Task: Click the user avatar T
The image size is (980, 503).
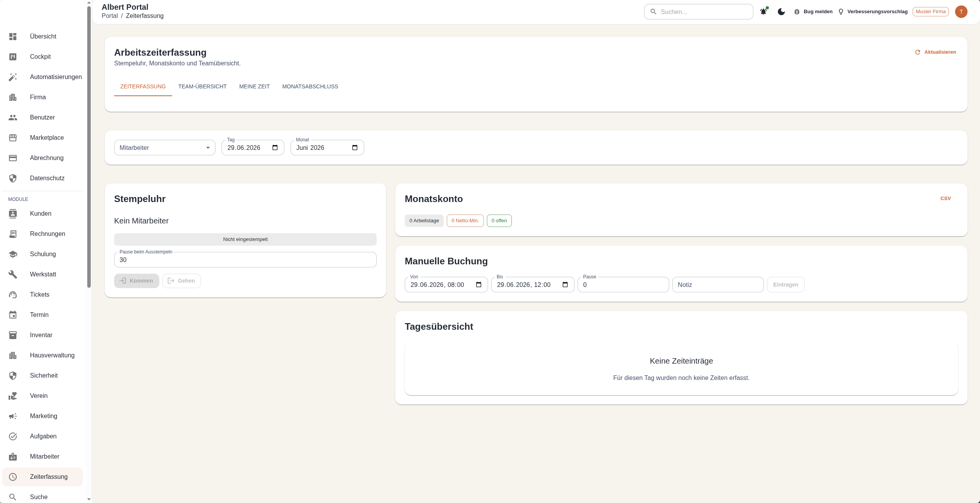Action: tap(961, 12)
